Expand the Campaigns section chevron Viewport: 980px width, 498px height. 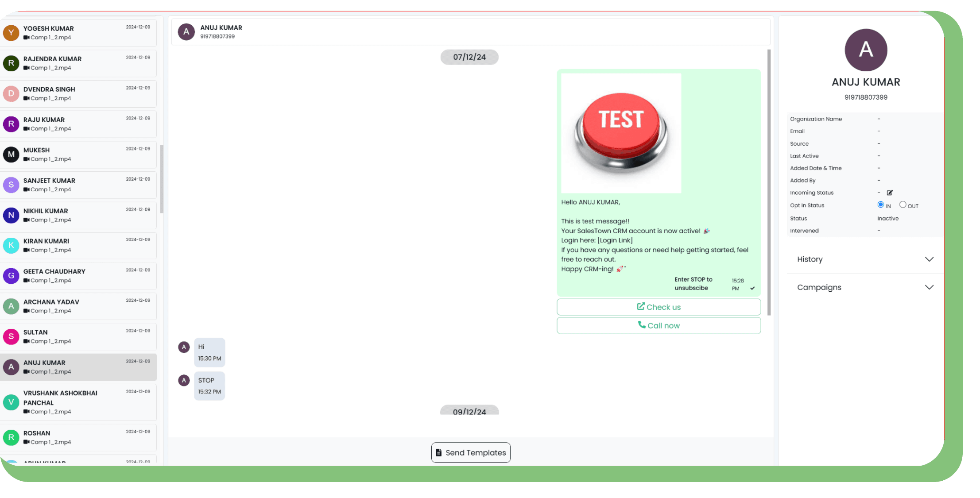pyautogui.click(x=929, y=287)
